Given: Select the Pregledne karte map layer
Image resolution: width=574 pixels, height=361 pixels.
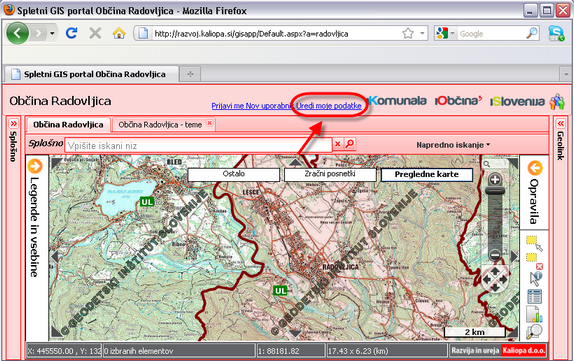Looking at the screenshot, I should pos(426,175).
